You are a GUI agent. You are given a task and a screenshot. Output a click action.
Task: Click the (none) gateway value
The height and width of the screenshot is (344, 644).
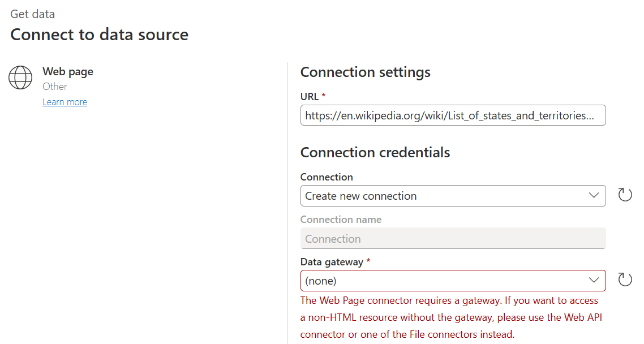point(323,280)
